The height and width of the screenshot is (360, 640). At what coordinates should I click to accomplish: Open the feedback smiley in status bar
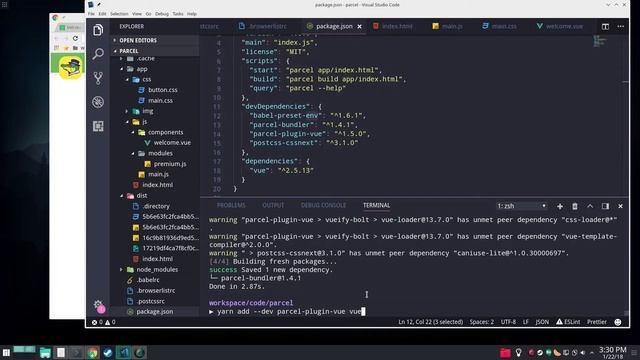click(618, 322)
